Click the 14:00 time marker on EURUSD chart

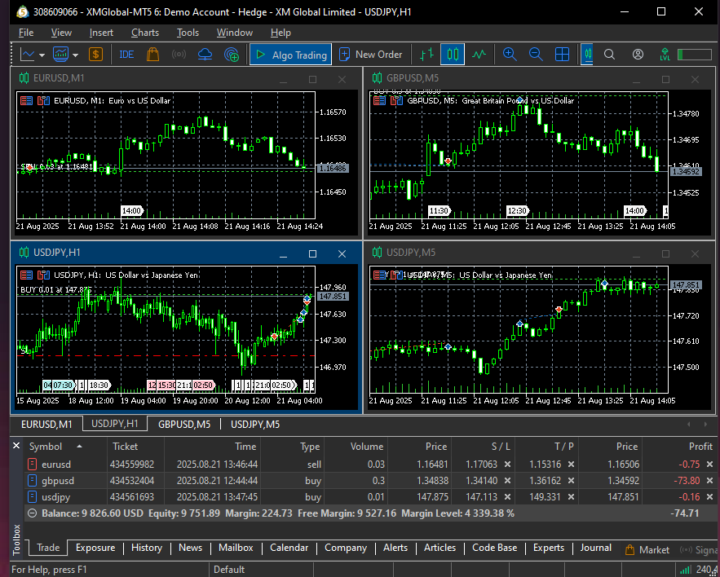tap(132, 211)
